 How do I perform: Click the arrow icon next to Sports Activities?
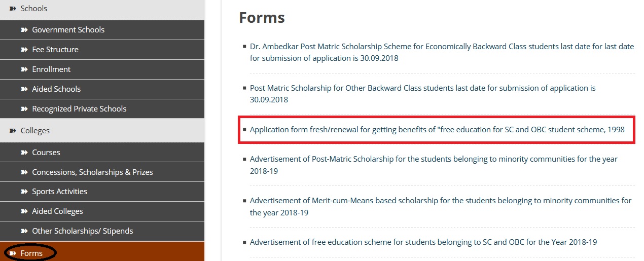[24, 192]
